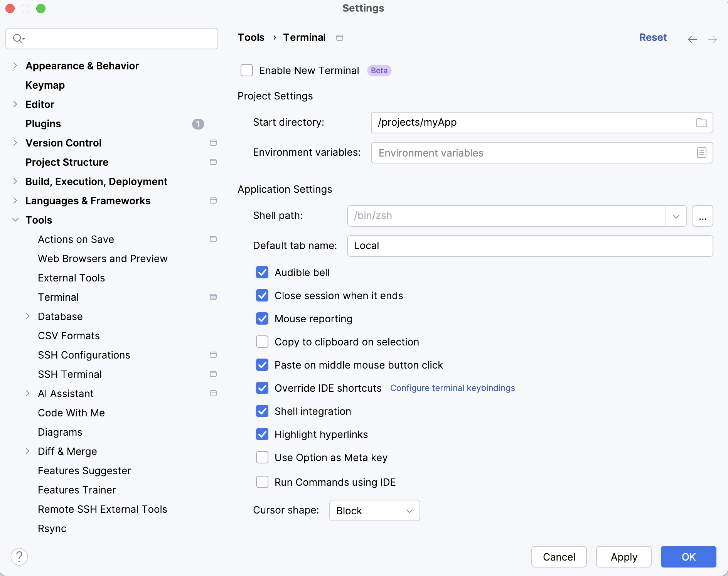This screenshot has height=576, width=728.
Task: Click the folder icon in Start directory field
Action: [701, 123]
